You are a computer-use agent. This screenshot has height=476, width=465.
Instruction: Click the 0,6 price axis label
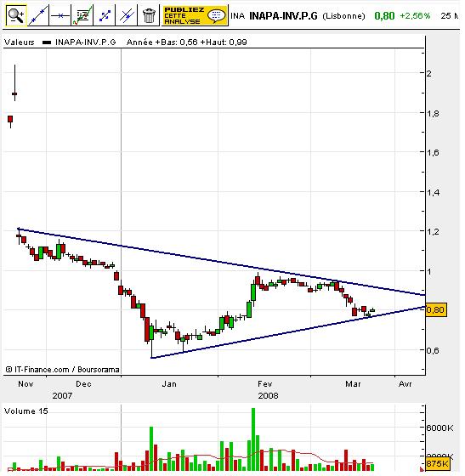point(433,350)
